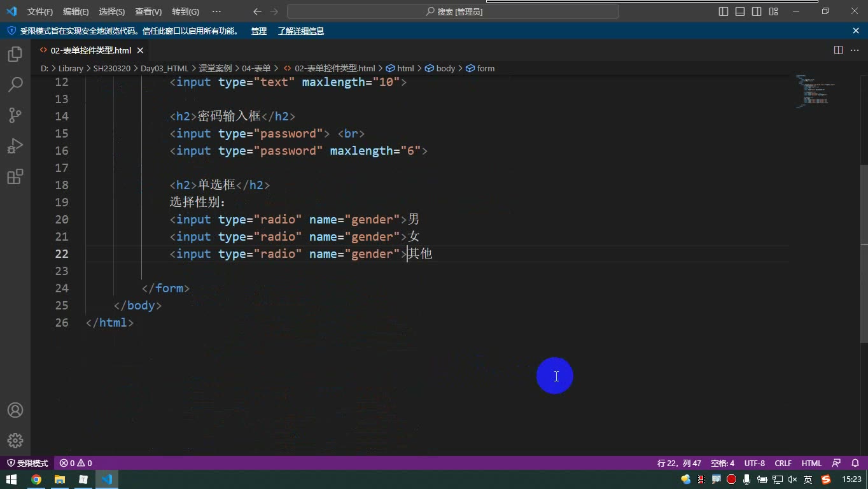The width and height of the screenshot is (868, 489).
Task: Go forward with the navigation arrow
Action: [274, 11]
